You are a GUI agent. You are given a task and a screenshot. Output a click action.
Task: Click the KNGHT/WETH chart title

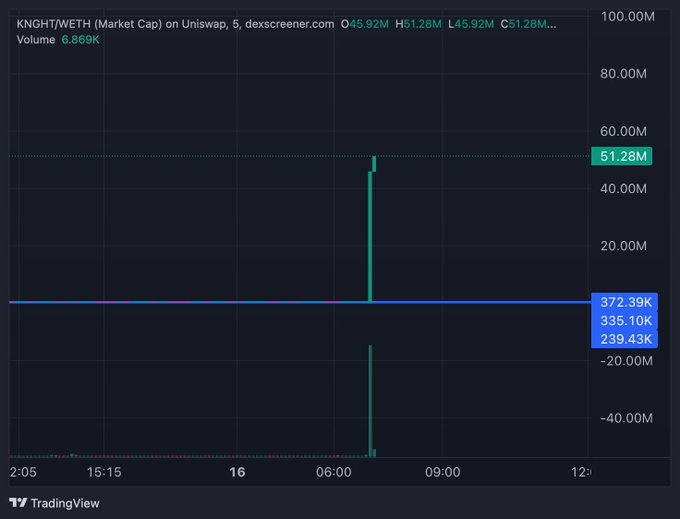click(x=175, y=24)
